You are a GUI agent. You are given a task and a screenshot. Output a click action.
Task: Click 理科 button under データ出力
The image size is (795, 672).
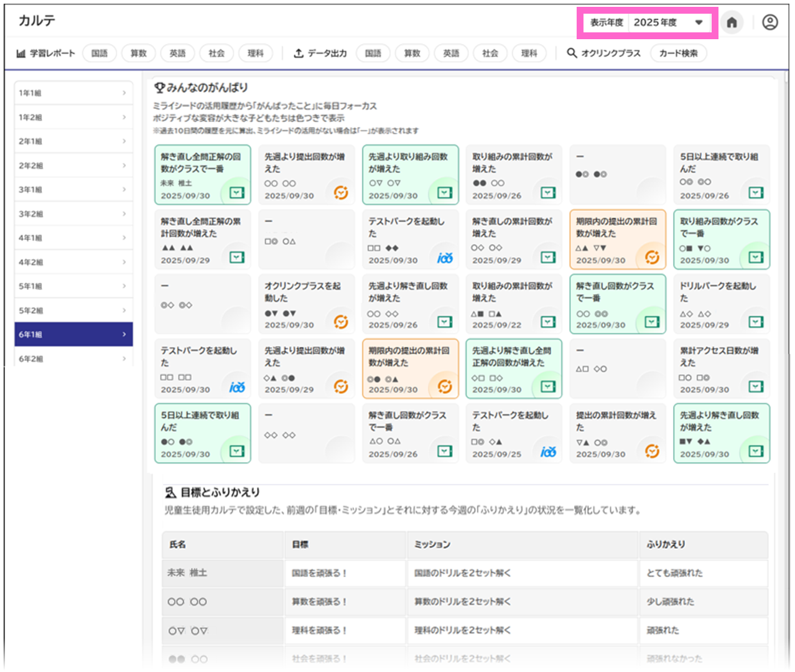point(529,54)
